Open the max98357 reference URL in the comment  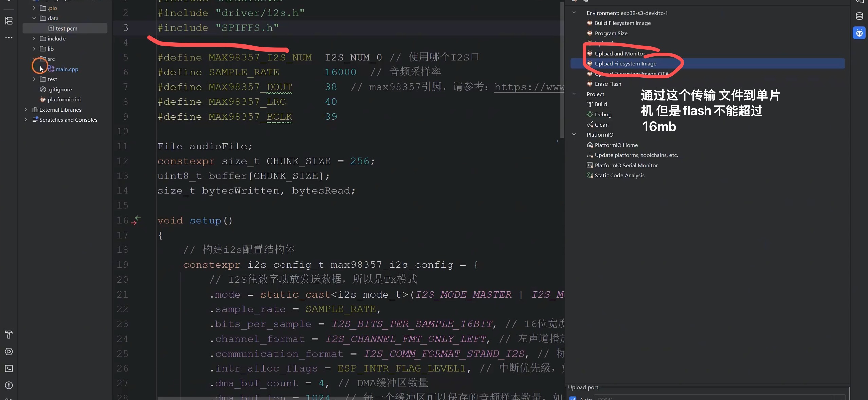click(x=529, y=87)
